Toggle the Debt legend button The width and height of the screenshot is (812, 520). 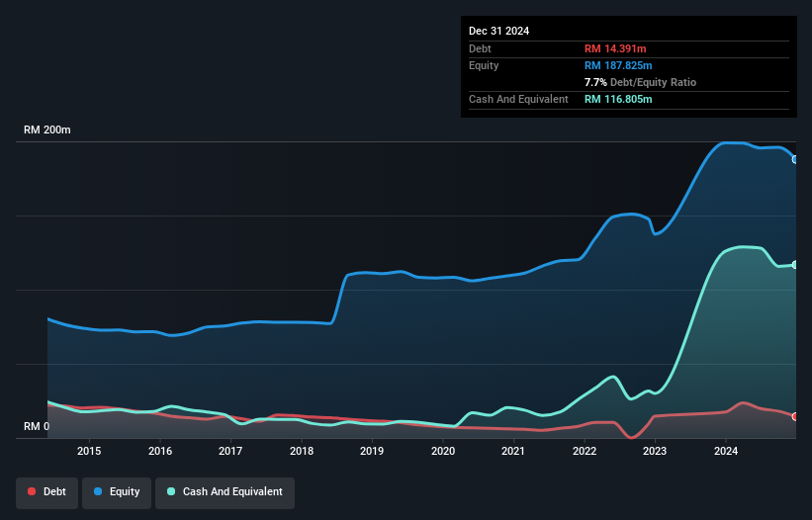tap(47, 492)
